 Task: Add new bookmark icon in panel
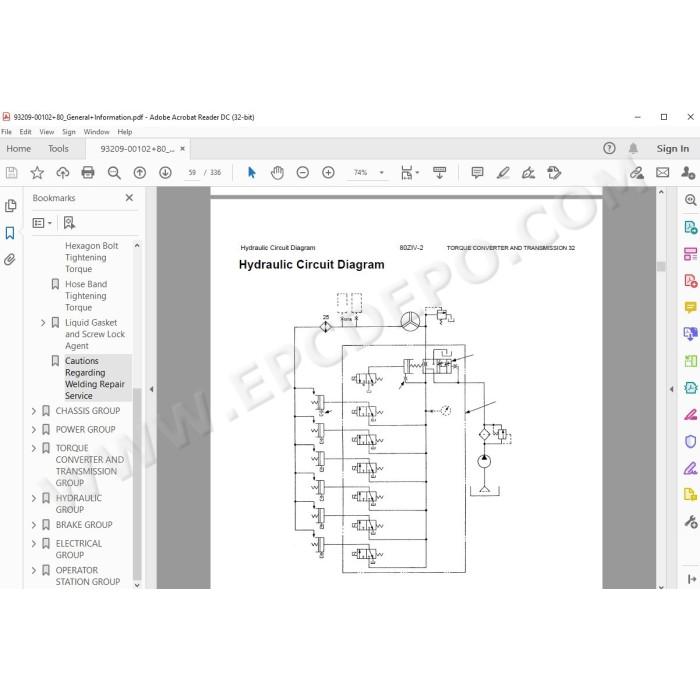pyautogui.click(x=69, y=223)
